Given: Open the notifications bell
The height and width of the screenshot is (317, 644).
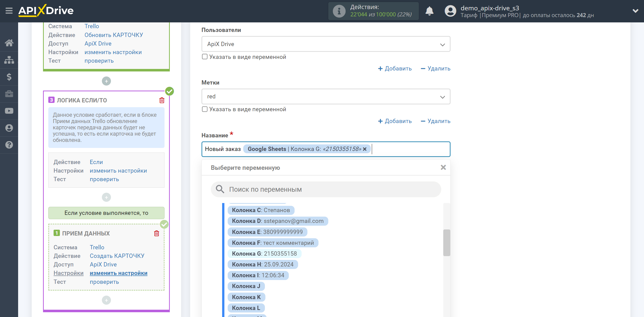Looking at the screenshot, I should pyautogui.click(x=429, y=11).
